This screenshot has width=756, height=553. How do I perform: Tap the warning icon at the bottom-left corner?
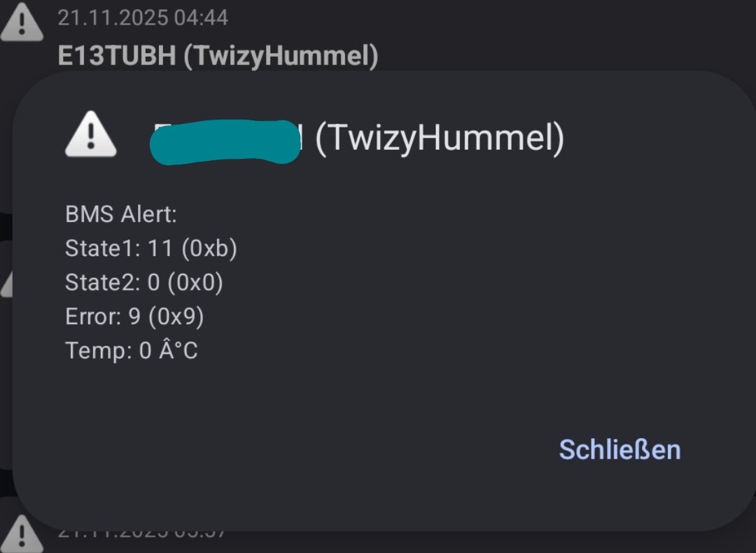pos(22,535)
